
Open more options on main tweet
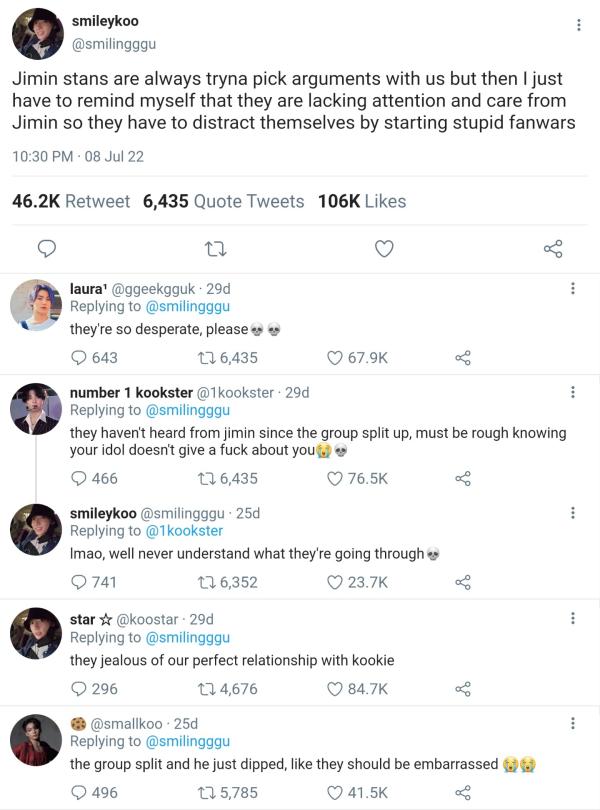579,25
